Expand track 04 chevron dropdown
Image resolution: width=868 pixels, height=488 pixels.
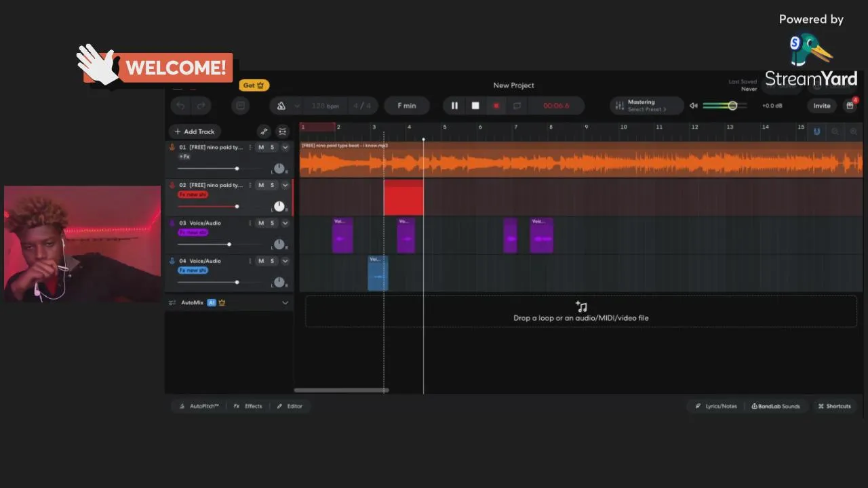[285, 261]
